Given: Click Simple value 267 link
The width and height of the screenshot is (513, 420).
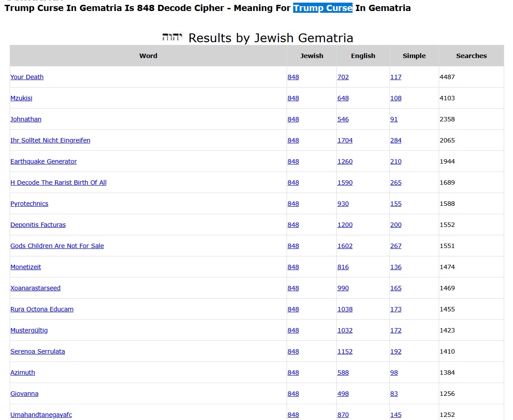Looking at the screenshot, I should (x=396, y=246).
